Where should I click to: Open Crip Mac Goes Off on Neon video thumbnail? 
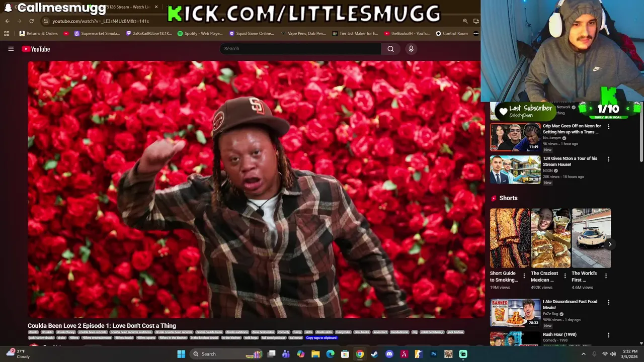tap(515, 137)
